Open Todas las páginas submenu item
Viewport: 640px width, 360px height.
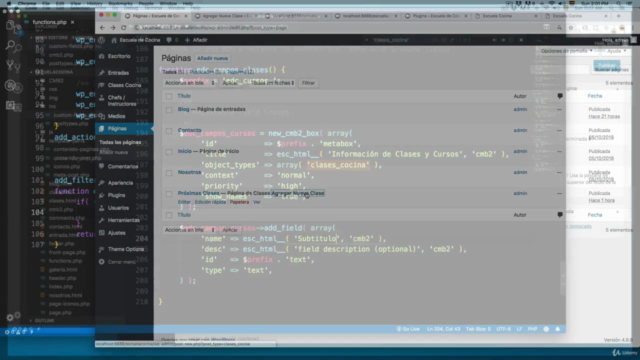pos(120,142)
